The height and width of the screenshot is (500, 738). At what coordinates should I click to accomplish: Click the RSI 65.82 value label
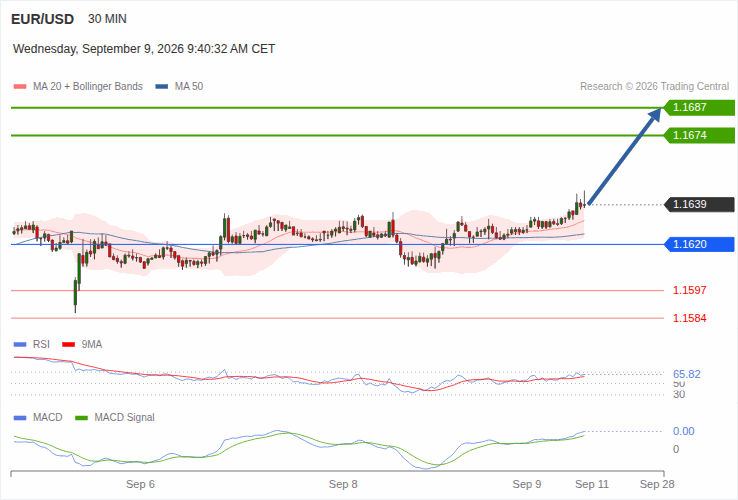[x=687, y=374]
